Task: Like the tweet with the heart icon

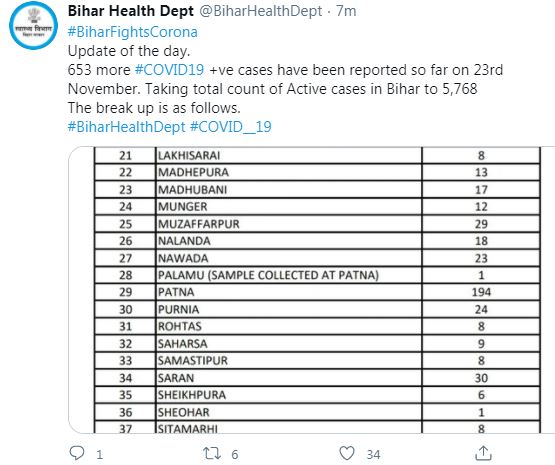Action: (x=347, y=453)
